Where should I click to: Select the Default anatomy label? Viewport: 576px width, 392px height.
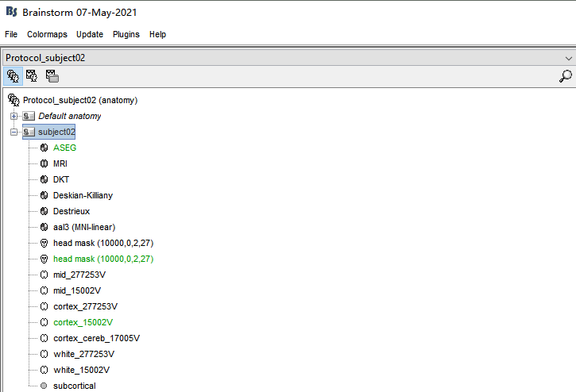(69, 116)
